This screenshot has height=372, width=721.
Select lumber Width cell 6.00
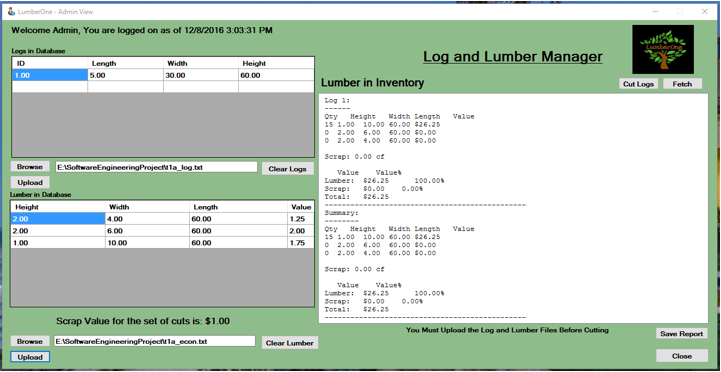tap(147, 231)
